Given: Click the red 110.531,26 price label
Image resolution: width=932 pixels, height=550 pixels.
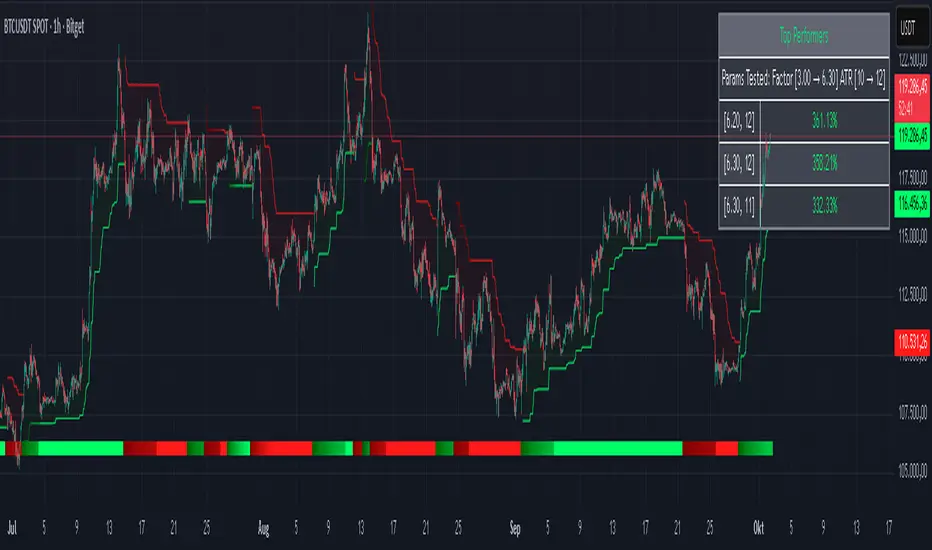Looking at the screenshot, I should click(912, 342).
